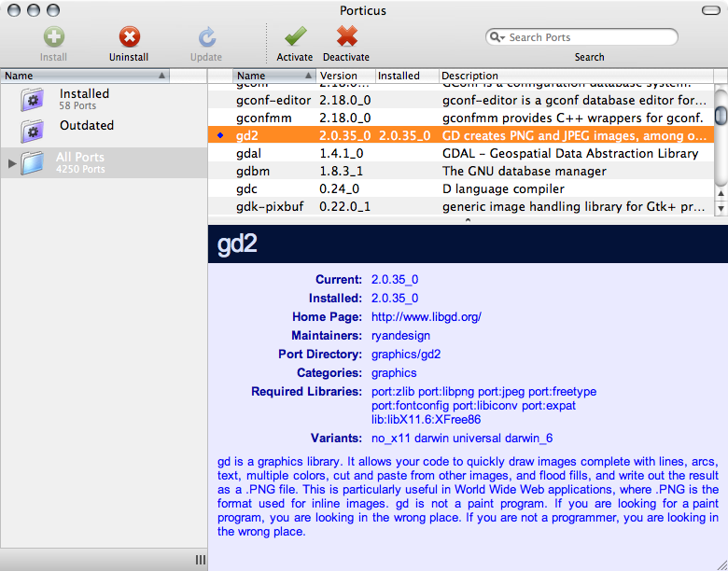Select the gconf-editor port row

point(460,100)
